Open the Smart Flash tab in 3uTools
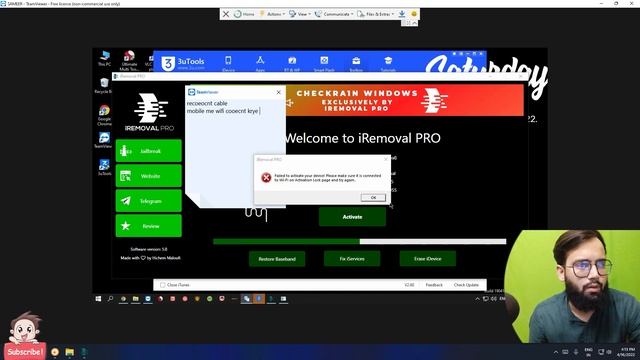Image resolution: width=640 pixels, height=360 pixels. tap(324, 63)
